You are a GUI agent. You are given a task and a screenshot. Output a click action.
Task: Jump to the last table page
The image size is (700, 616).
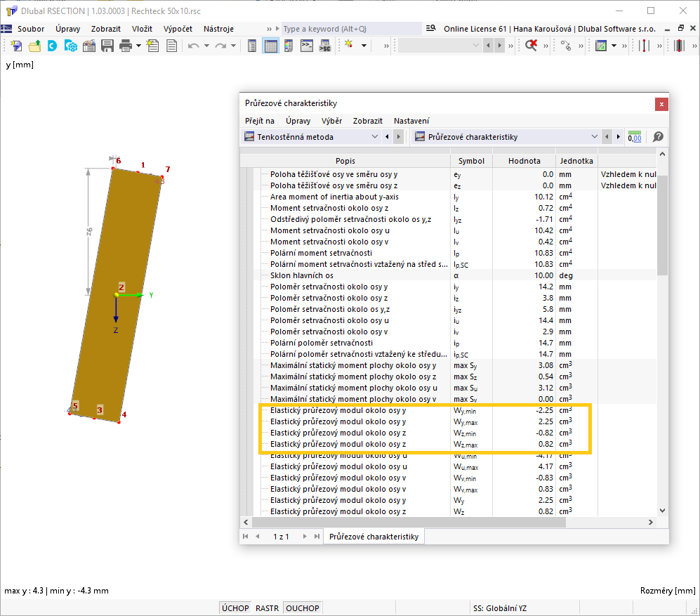coord(317,537)
